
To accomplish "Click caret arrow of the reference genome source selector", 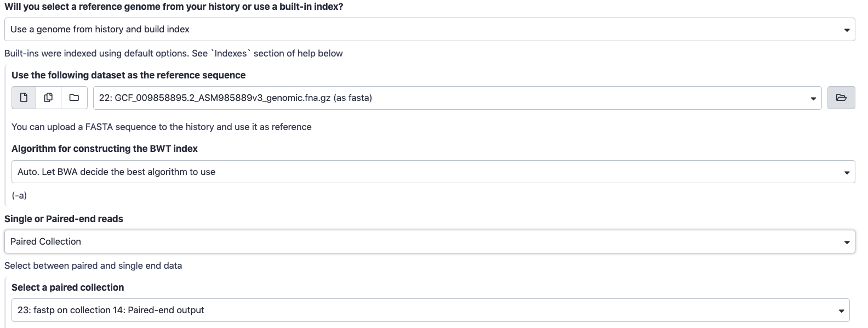I will [847, 30].
